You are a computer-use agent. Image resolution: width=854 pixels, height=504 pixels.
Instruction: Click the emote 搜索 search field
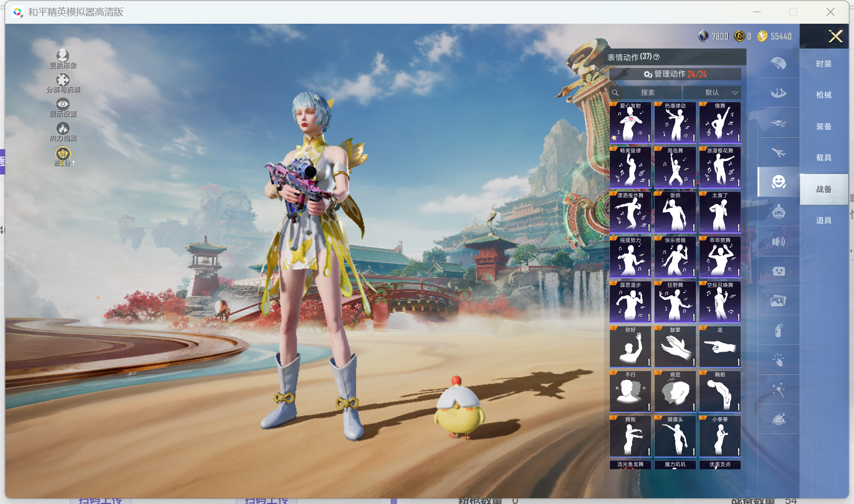(x=647, y=93)
